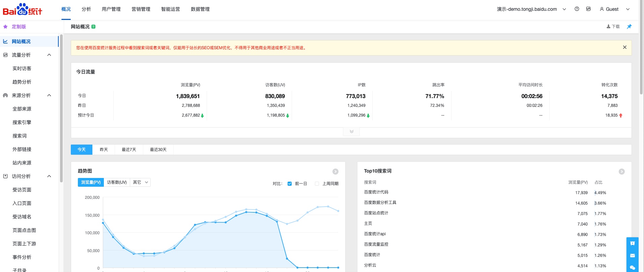Uncheck the 前一日 comparison checkbox
644x272 pixels.
coord(290,184)
